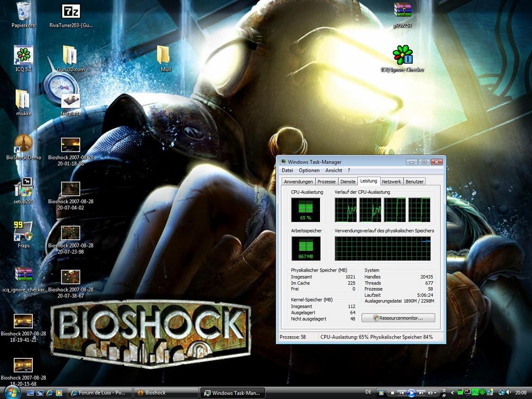Viewport: 532px width, 399px height.
Task: Select the Leistung tab
Action: pyautogui.click(x=369, y=181)
